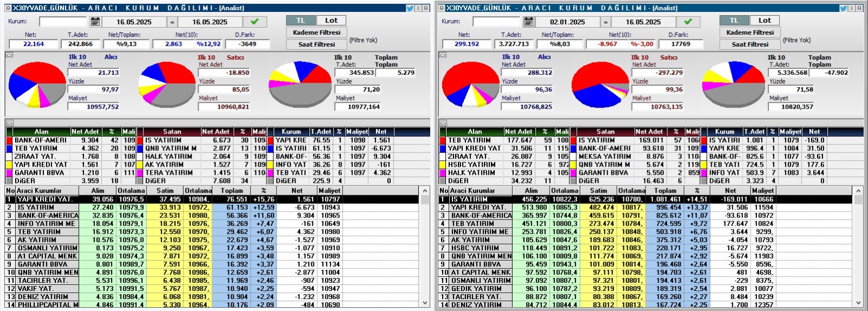
Task: Click magenta swatch beside HALK YATIRIM in right Alan table
Action: coord(443,173)
